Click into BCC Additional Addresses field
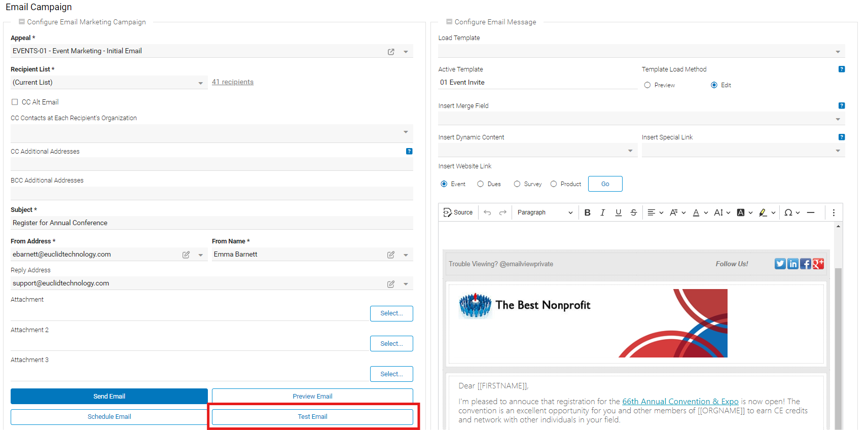 click(212, 193)
